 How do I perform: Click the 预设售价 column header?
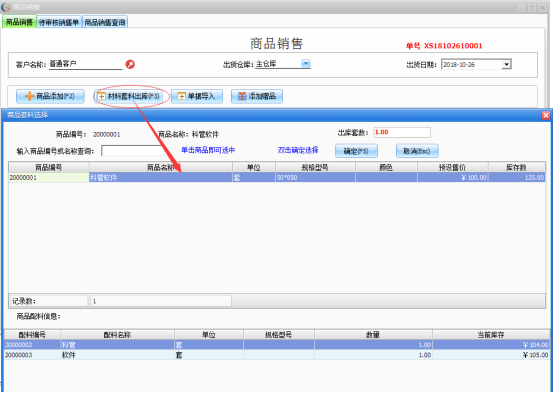(453, 167)
